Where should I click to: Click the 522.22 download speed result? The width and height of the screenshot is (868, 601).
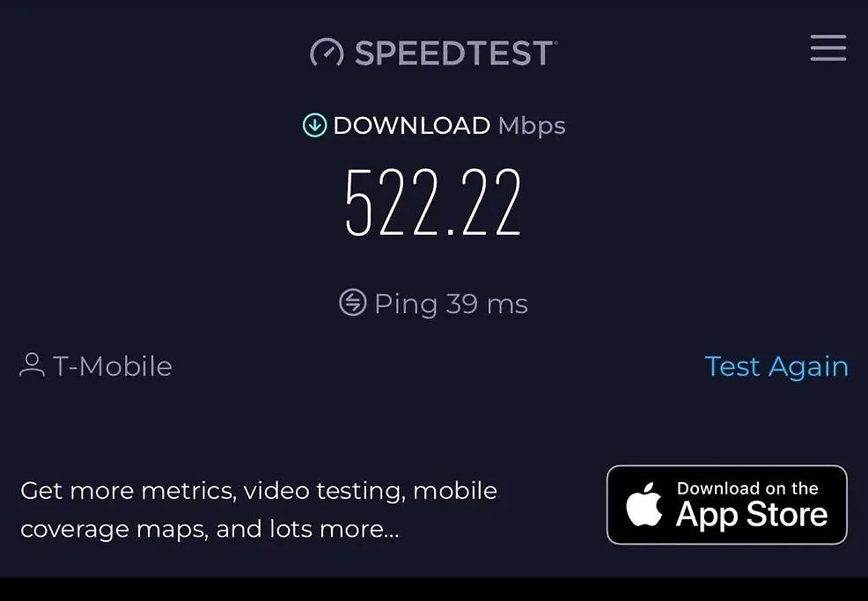(x=433, y=202)
